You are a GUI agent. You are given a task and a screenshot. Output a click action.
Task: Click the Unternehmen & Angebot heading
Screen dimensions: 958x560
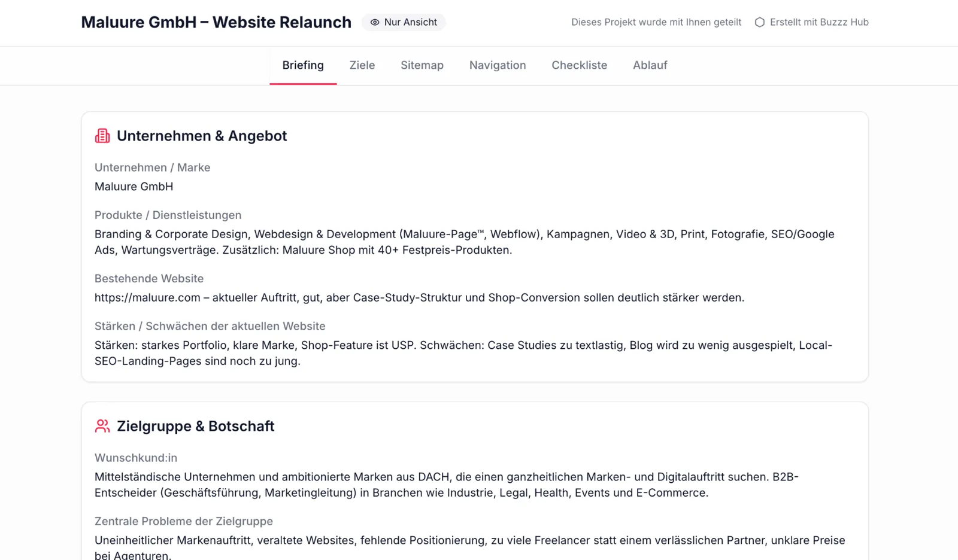point(202,136)
